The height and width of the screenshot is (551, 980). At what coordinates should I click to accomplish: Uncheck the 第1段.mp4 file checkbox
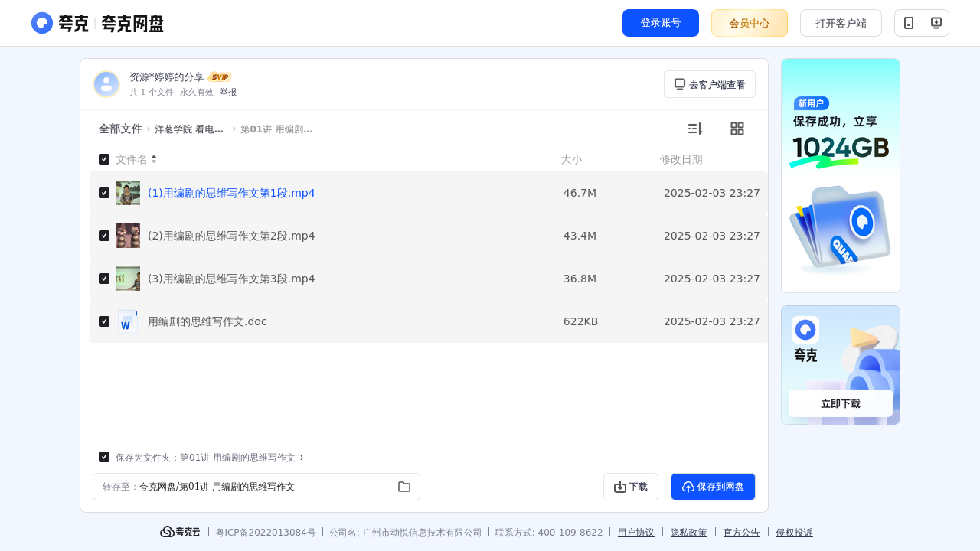(104, 193)
